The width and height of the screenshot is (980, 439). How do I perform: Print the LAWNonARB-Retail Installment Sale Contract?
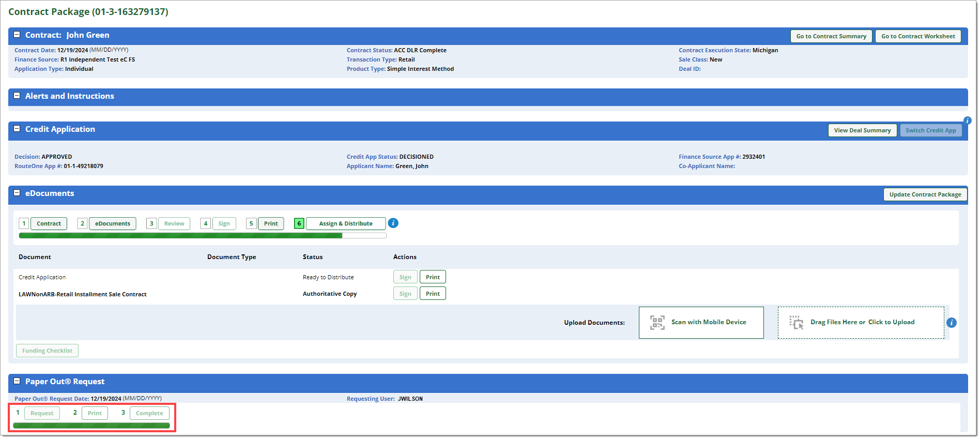point(433,294)
